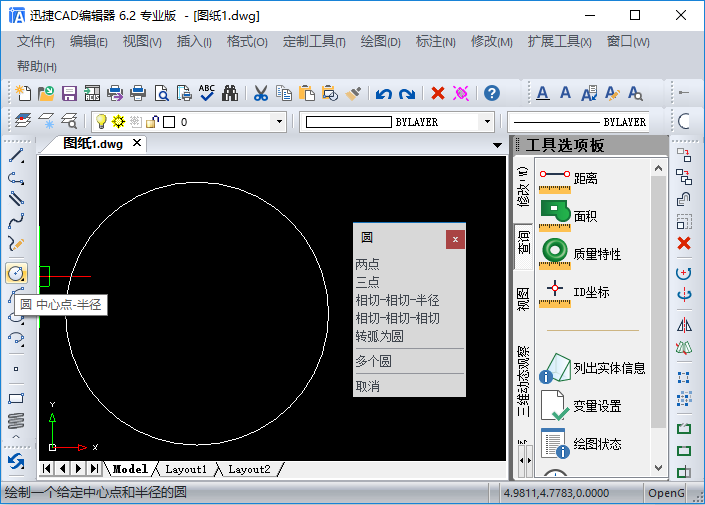Screen dimensions: 705x505
Task: Open the 绘图(D) menu
Action: coord(380,42)
